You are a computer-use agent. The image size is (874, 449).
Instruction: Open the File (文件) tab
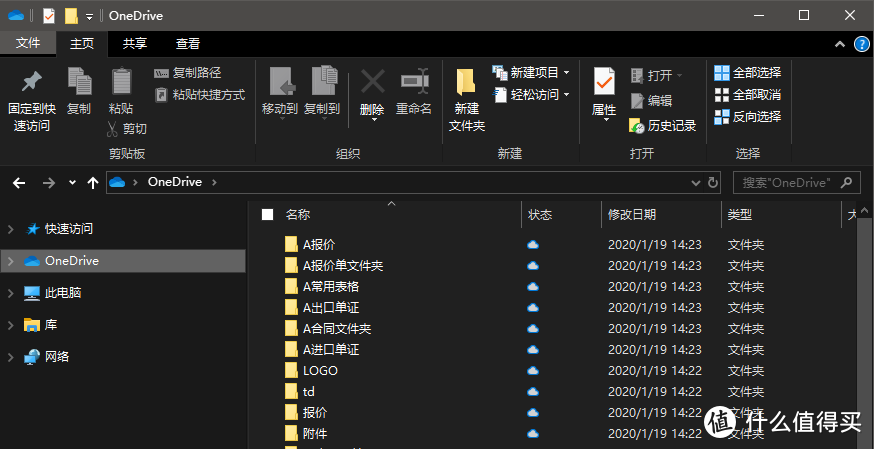pos(28,43)
